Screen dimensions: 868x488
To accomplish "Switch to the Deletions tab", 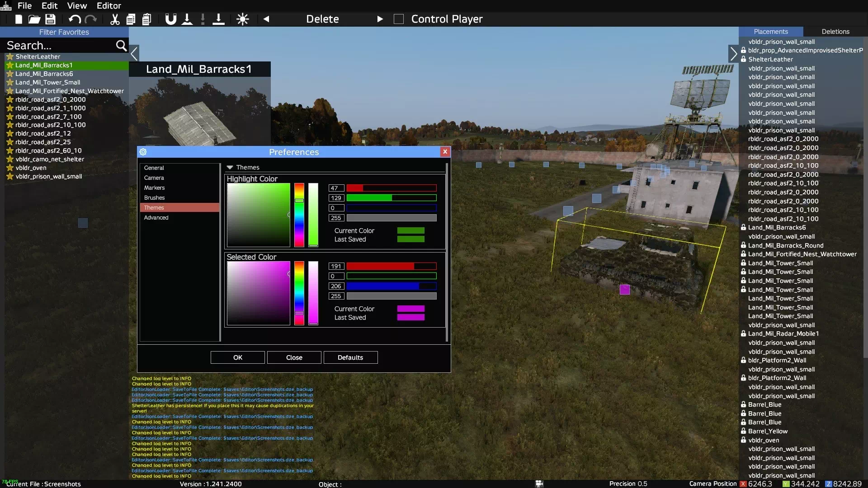I will click(835, 32).
